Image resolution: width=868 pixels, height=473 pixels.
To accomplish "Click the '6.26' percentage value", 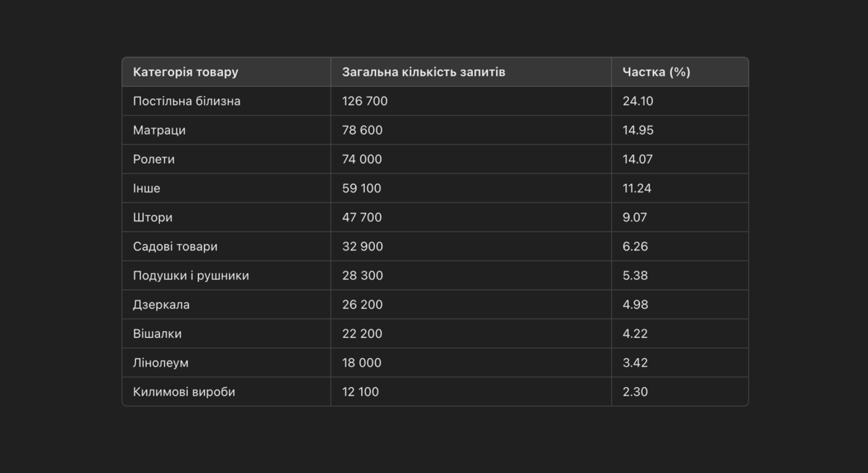I will click(635, 246).
